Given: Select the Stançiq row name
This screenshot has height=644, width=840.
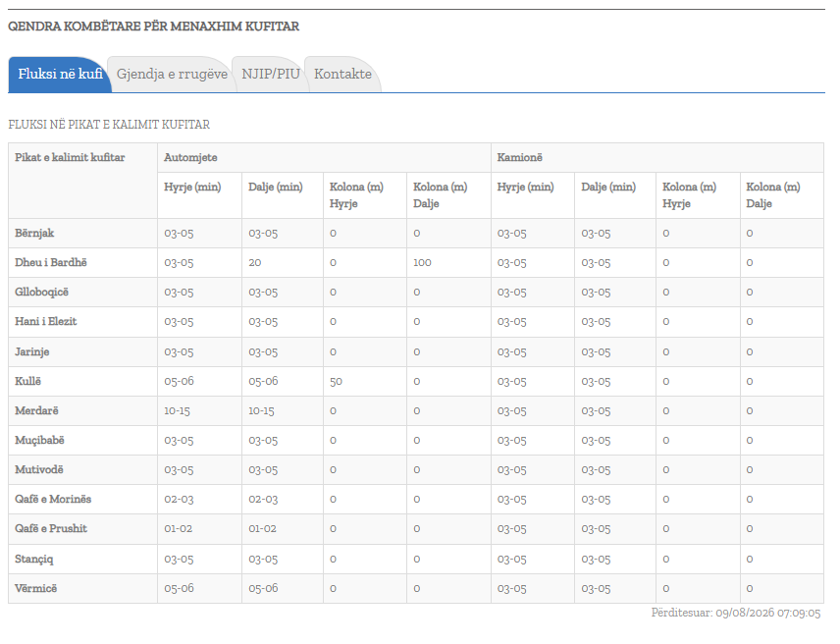Looking at the screenshot, I should 34,560.
